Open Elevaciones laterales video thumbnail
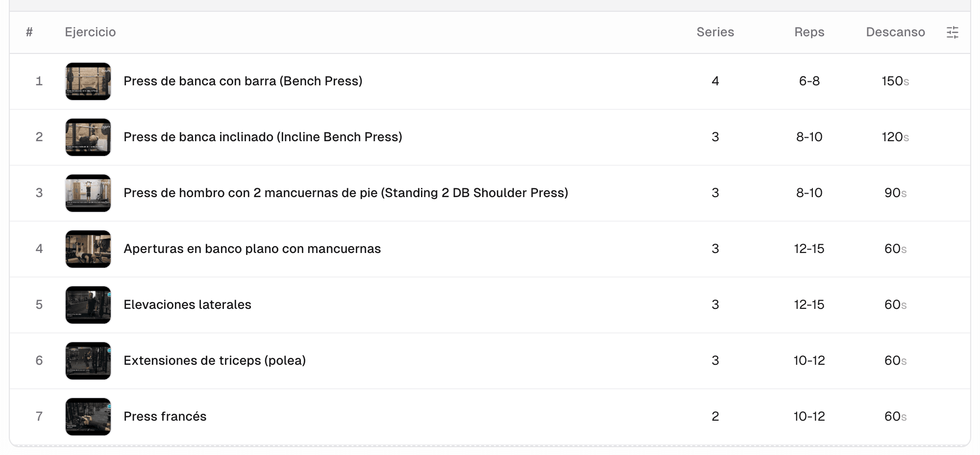This screenshot has height=455, width=980. pyautogui.click(x=88, y=305)
